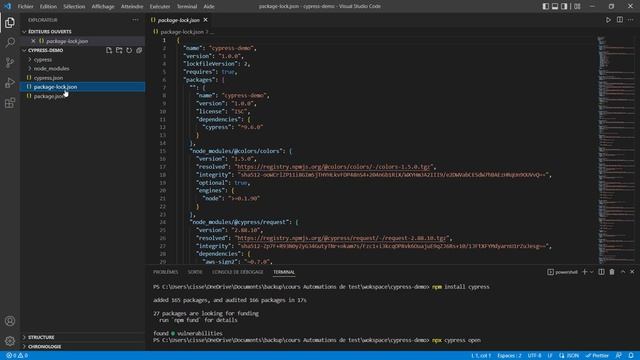This screenshot has width=640, height=360.
Task: Open the Explorer view in activity bar
Action: 10,22
